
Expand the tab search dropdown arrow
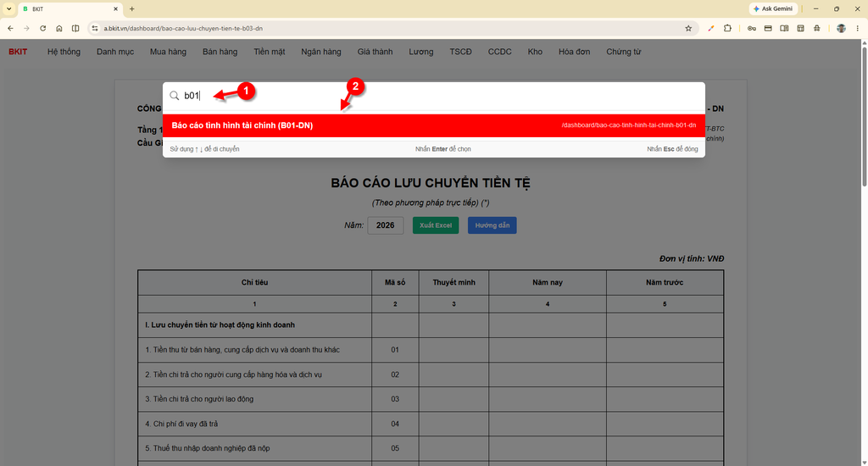pos(8,8)
